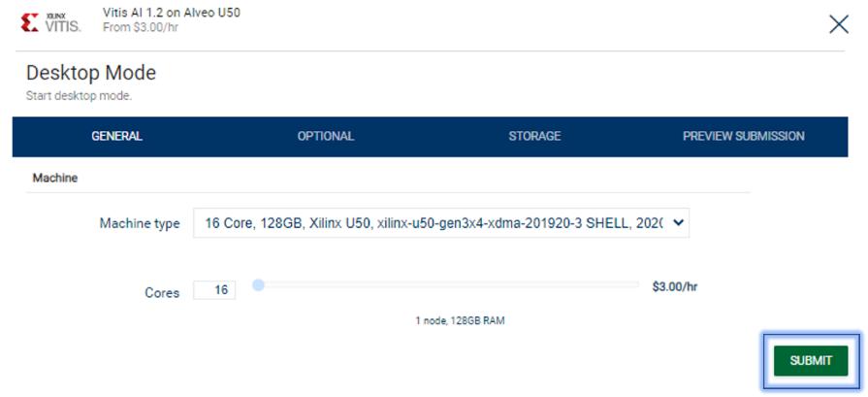
Task: Click the SUBMIT button
Action: 811,361
